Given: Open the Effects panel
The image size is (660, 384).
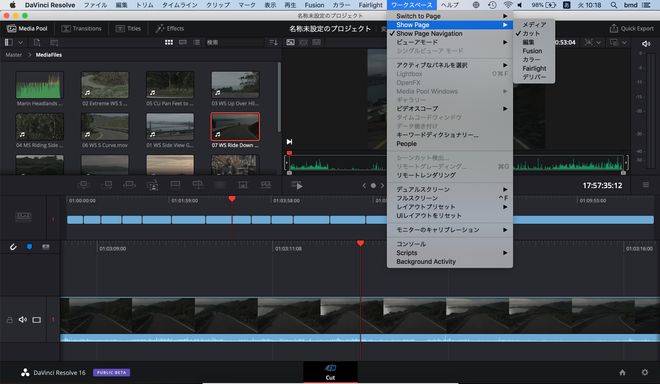Looking at the screenshot, I should [x=170, y=29].
